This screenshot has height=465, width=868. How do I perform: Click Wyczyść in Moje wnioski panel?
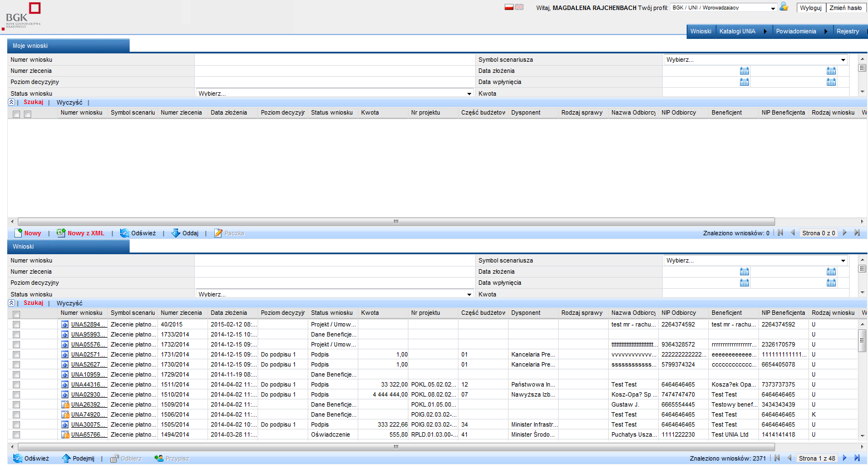click(x=70, y=102)
